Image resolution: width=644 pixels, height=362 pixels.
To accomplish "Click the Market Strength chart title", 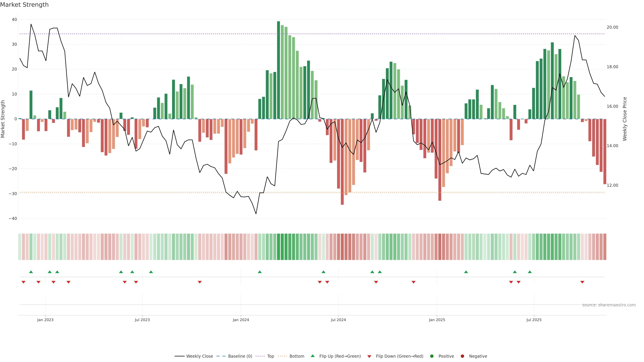I will tap(24, 5).
